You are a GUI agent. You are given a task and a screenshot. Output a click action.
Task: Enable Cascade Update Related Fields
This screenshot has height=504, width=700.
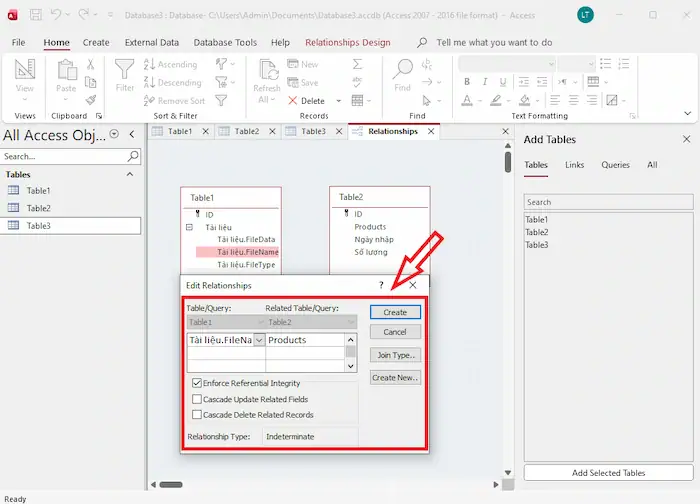coord(196,399)
